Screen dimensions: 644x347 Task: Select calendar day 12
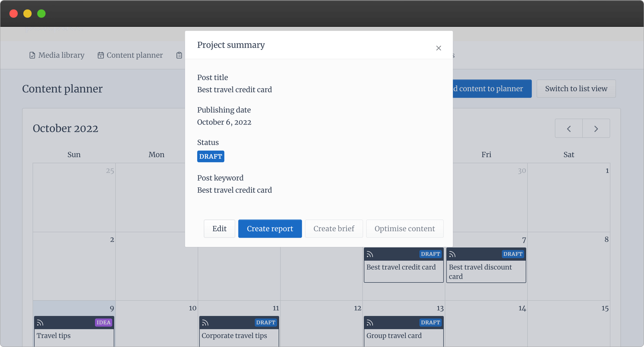pos(357,308)
